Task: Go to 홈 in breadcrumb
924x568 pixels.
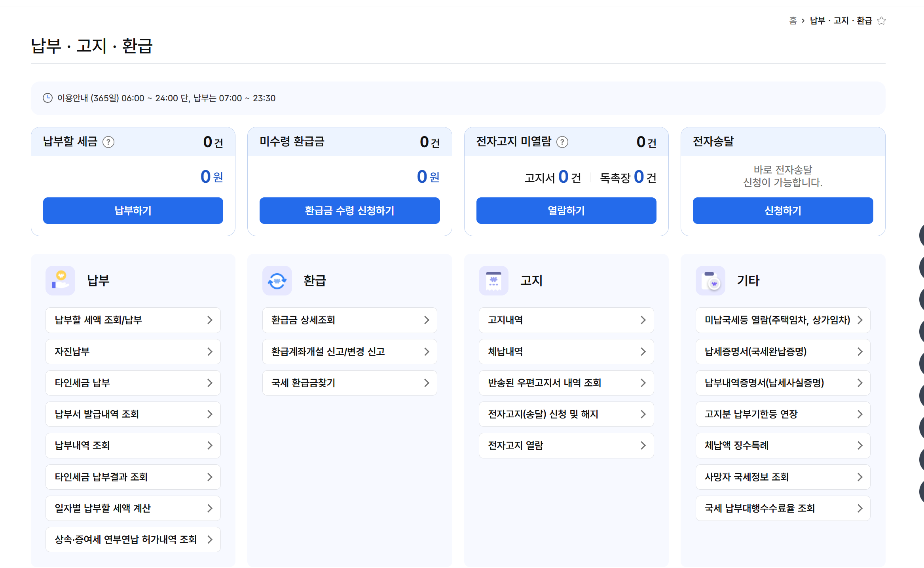Action: (x=793, y=21)
